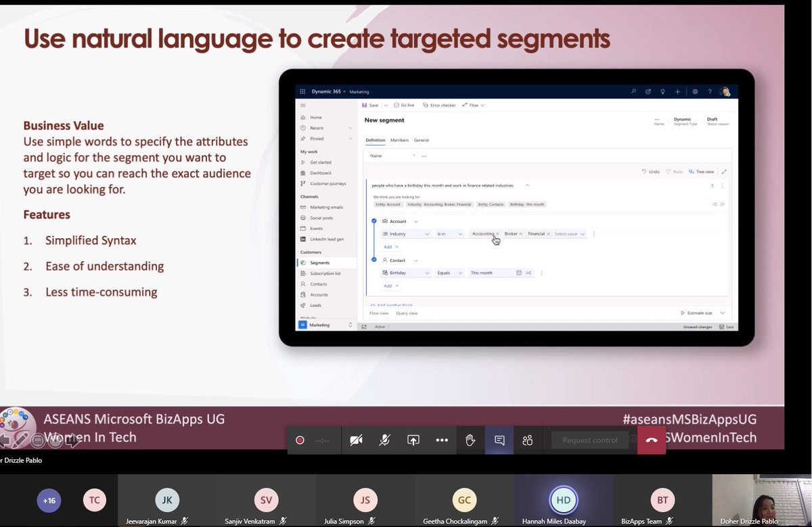Switch to the Members tab
The width and height of the screenshot is (812, 527).
pyautogui.click(x=399, y=140)
